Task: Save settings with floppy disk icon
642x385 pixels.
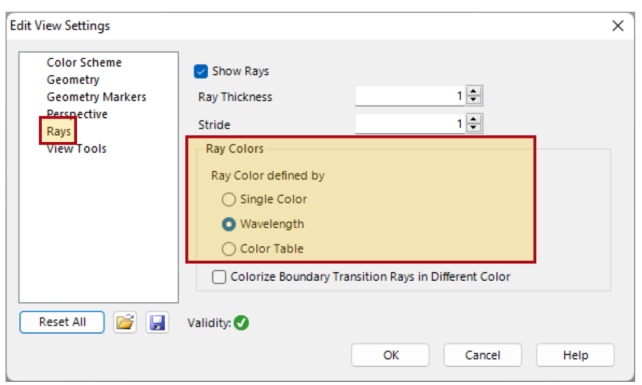Action: click(x=157, y=322)
